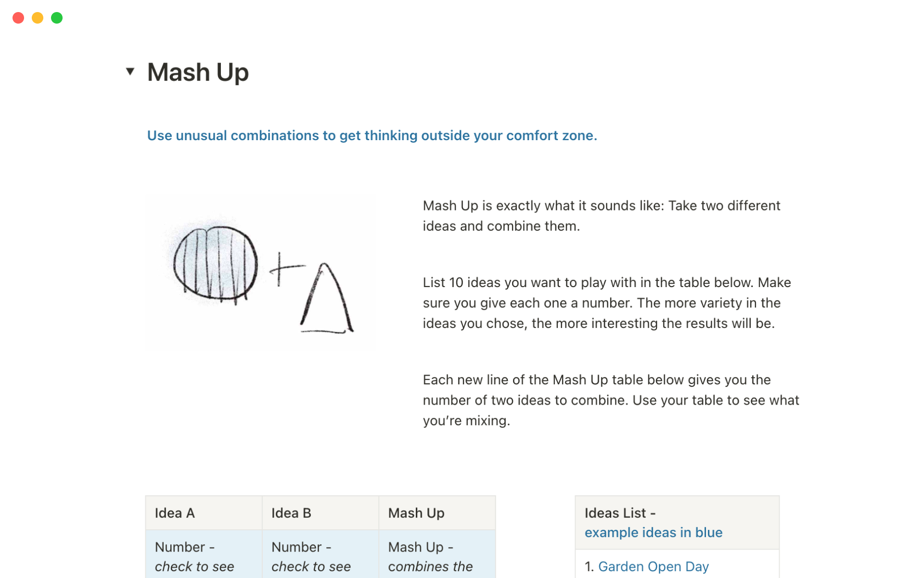The width and height of the screenshot is (924, 578).
Task: Click the Mash Up heading text
Action: 198,72
